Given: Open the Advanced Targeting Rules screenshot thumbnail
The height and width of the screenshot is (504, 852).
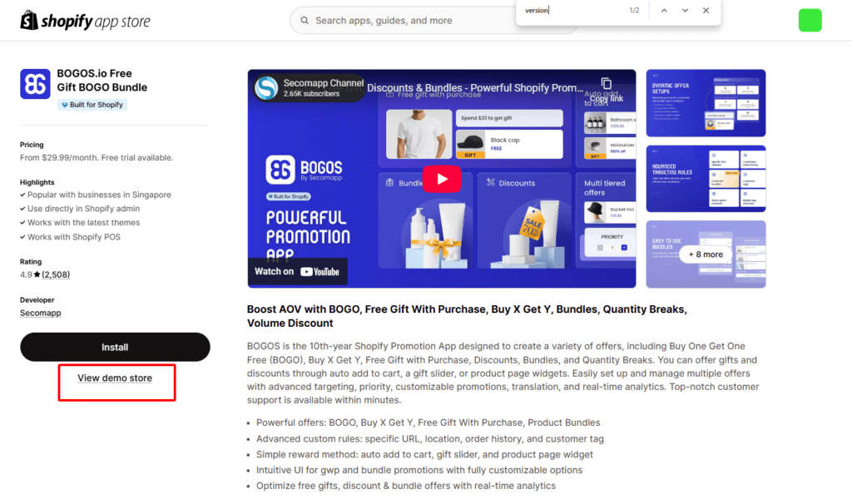Looking at the screenshot, I should pos(706,179).
